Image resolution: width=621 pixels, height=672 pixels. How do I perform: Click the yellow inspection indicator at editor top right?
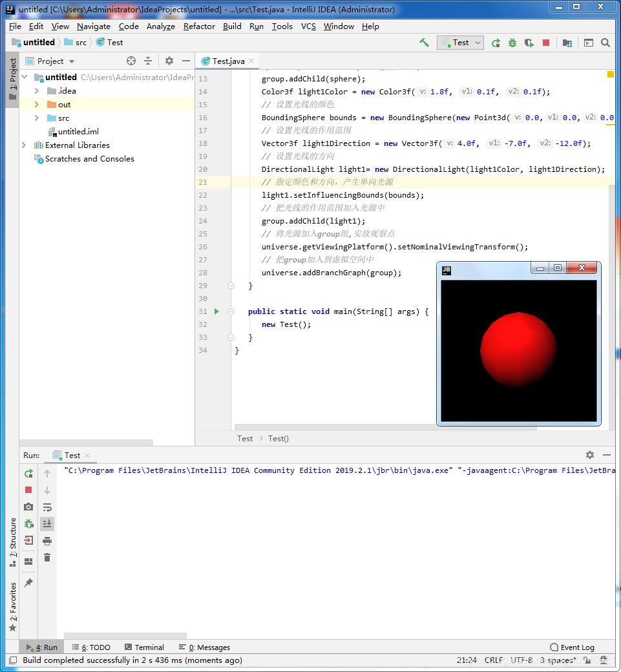610,74
